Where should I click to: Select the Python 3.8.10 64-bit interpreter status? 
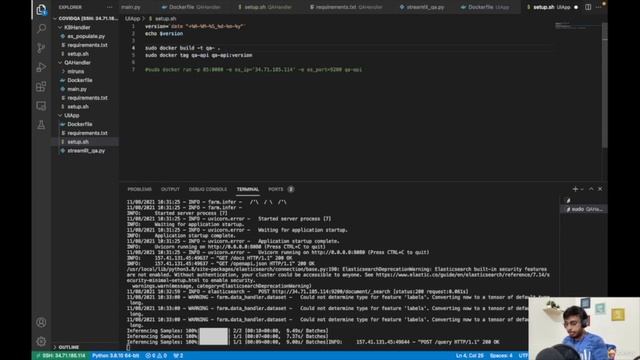pyautogui.click(x=116, y=356)
